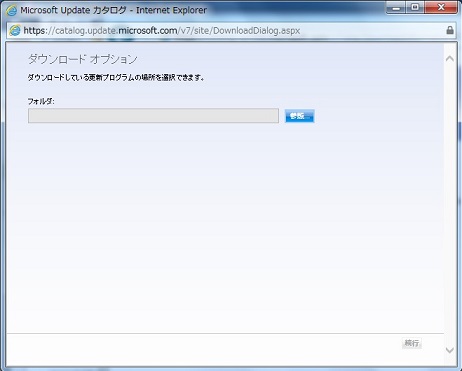This screenshot has width=462, height=371.
Task: Click the scroll down arrow
Action: [450, 350]
